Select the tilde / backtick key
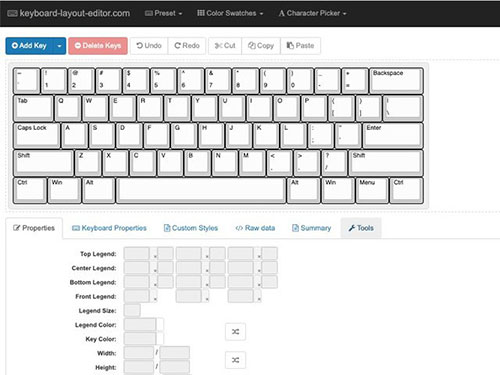The image size is (500, 375). pyautogui.click(x=27, y=80)
